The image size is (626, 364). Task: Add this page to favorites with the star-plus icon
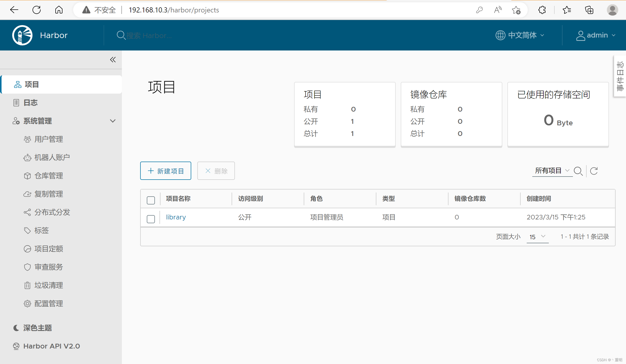coord(516,10)
